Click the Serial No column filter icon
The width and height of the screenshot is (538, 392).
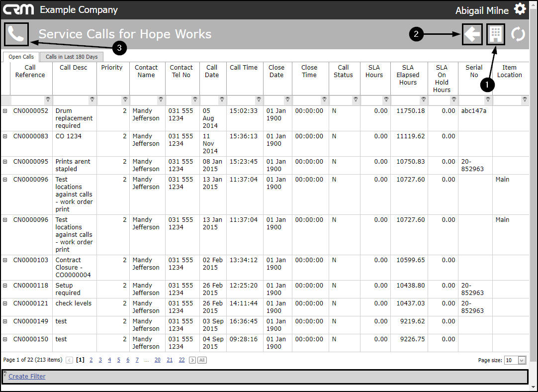coord(488,99)
